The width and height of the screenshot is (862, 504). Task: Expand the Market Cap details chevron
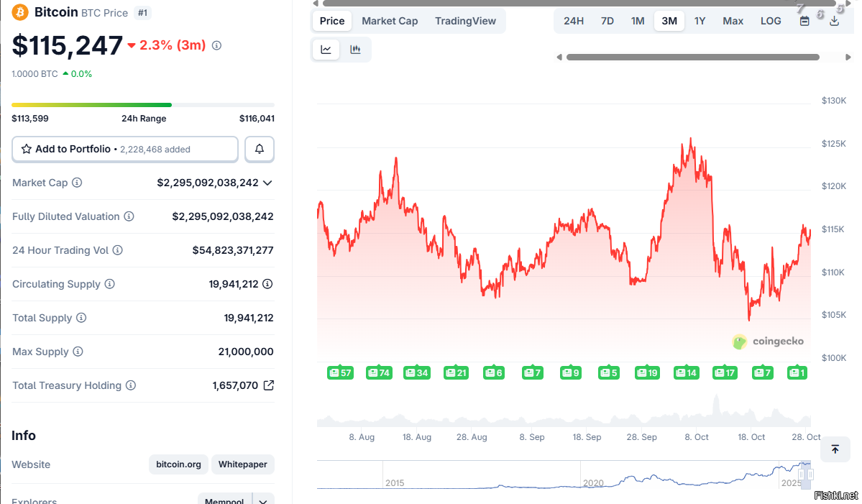tap(268, 183)
